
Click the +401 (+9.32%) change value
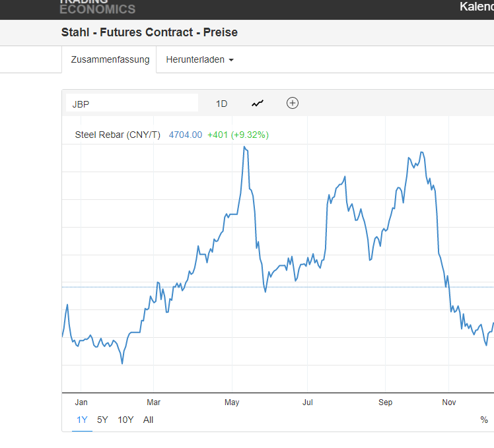point(238,135)
